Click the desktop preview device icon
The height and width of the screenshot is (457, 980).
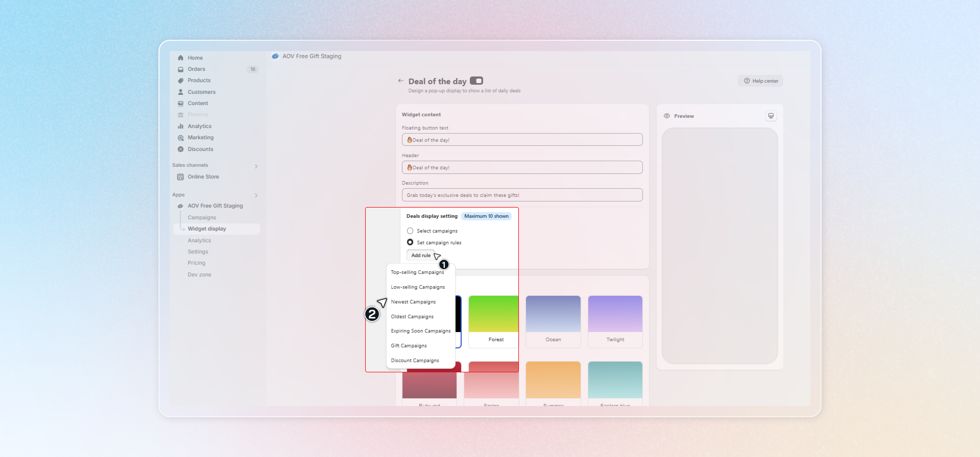(771, 116)
